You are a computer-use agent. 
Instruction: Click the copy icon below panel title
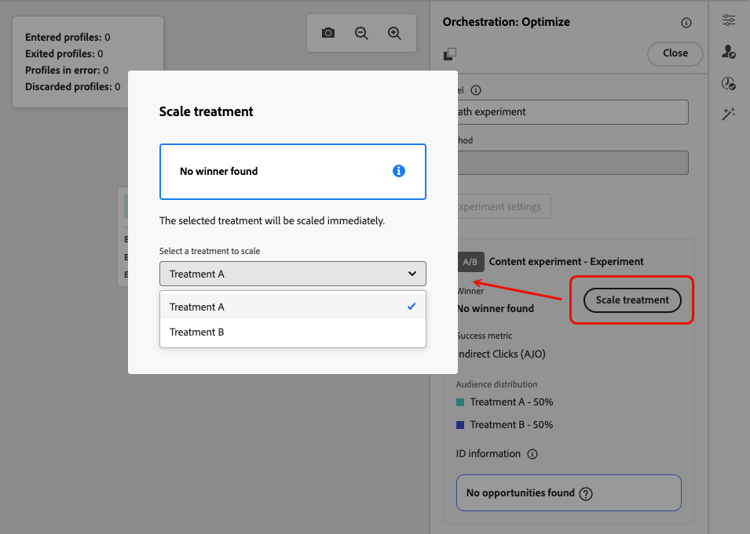coord(450,54)
